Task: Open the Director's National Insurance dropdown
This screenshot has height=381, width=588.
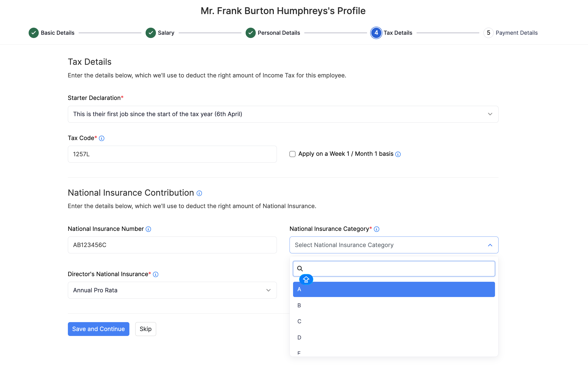Action: pyautogui.click(x=172, y=290)
